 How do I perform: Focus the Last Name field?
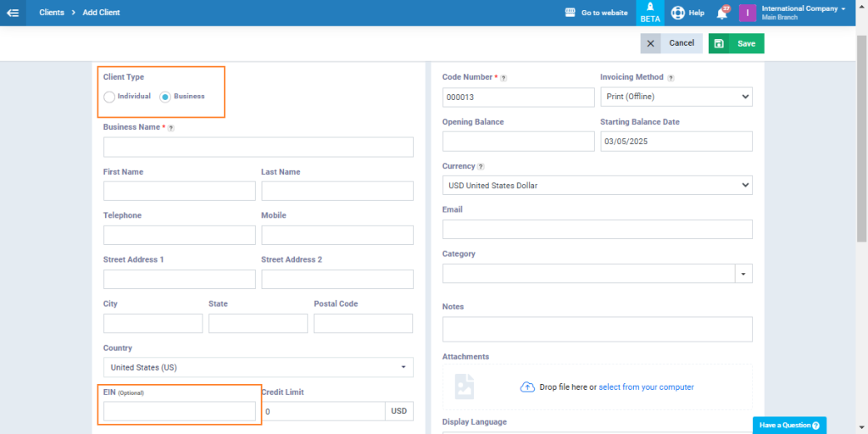coord(337,191)
